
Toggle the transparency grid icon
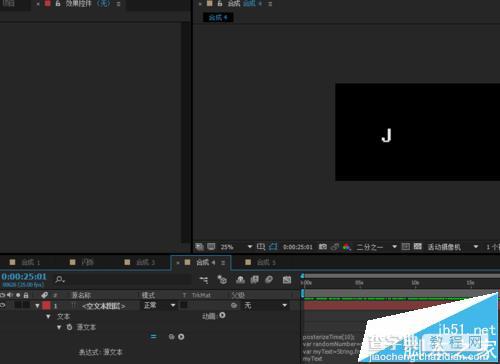pyautogui.click(x=418, y=247)
